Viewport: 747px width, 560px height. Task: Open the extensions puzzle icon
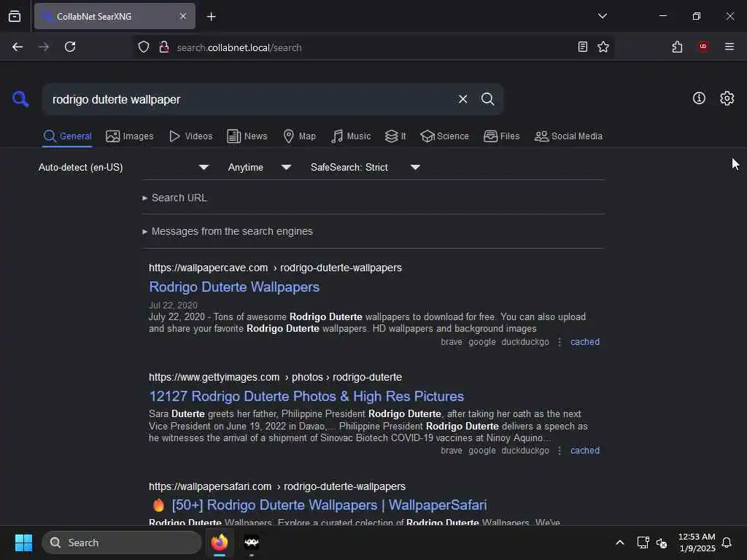click(677, 47)
